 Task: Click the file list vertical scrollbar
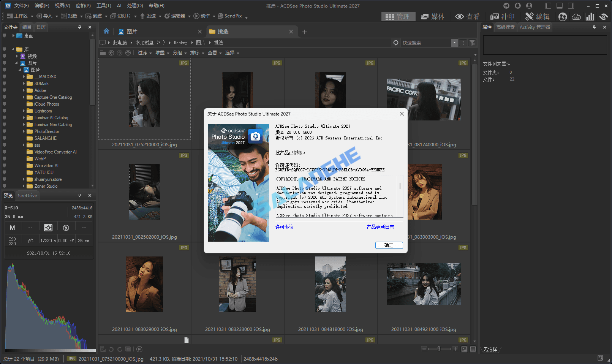(474, 135)
